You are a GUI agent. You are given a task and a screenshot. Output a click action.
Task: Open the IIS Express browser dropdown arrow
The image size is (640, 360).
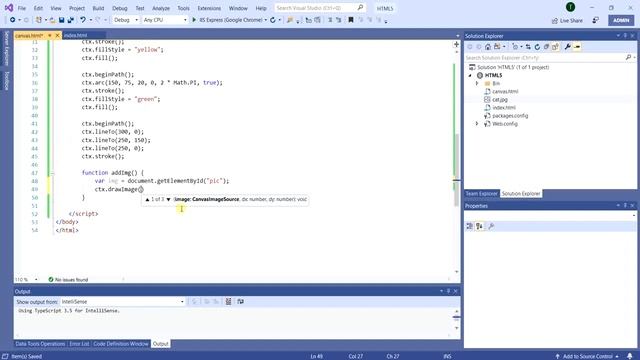pos(266,20)
